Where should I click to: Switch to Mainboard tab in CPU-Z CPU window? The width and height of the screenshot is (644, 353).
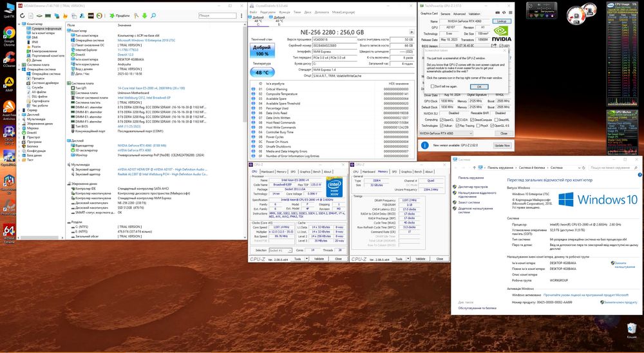pos(267,172)
